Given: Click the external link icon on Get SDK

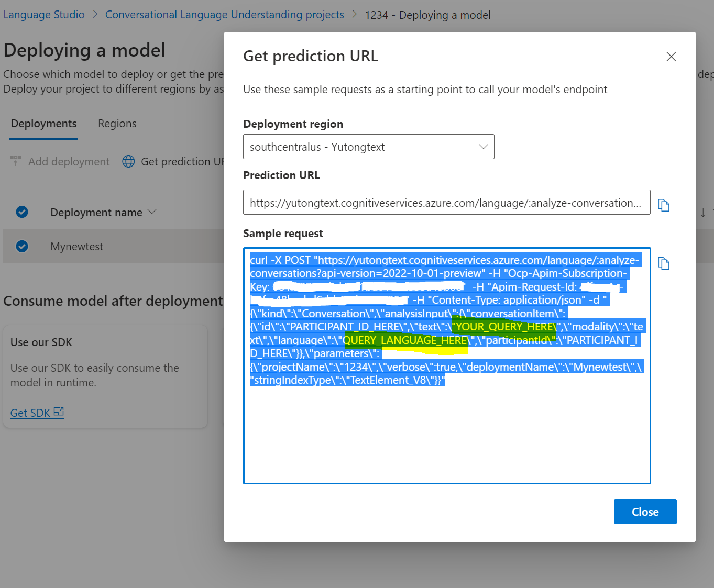Looking at the screenshot, I should point(59,412).
